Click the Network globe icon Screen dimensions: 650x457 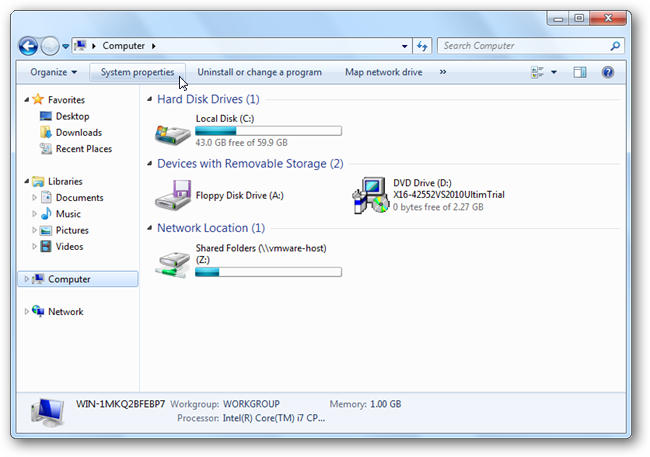[38, 311]
